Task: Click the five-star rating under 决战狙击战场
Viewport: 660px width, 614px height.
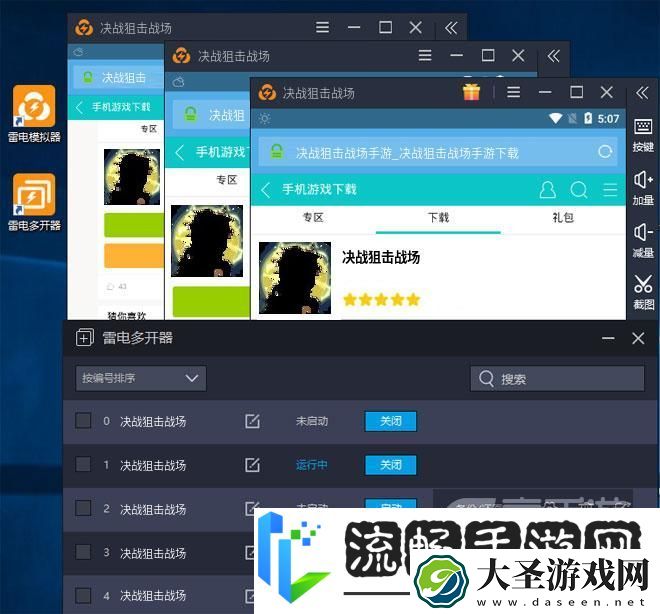Action: (381, 300)
